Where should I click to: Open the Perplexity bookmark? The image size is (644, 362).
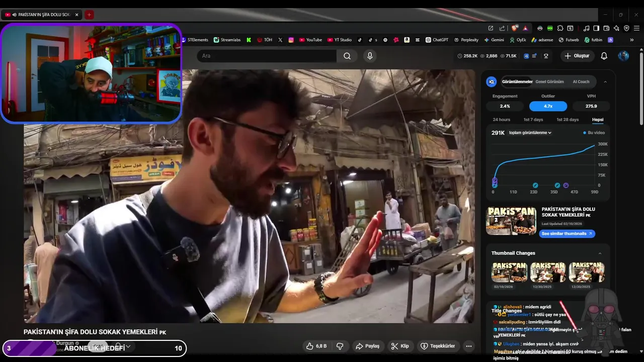[x=466, y=40]
